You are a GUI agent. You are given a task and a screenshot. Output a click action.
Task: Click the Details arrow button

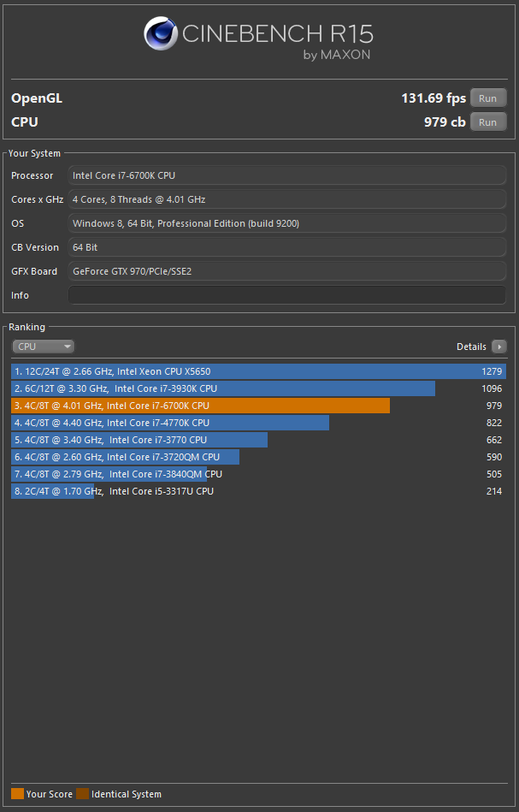click(498, 347)
